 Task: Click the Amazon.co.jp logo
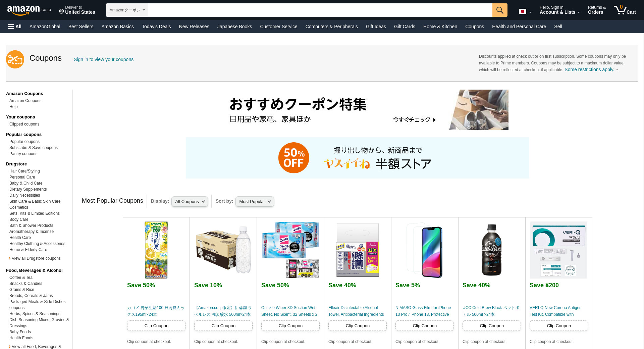(x=29, y=10)
